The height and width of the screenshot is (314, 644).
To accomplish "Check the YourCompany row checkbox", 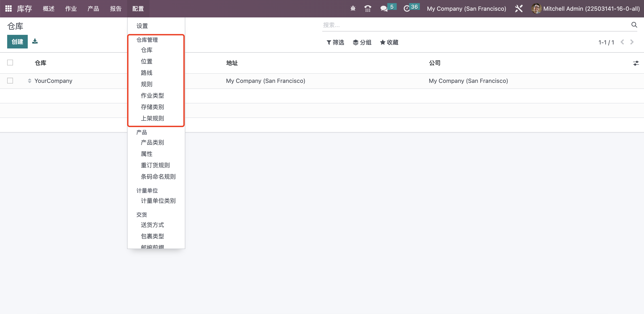I will pos(10,81).
